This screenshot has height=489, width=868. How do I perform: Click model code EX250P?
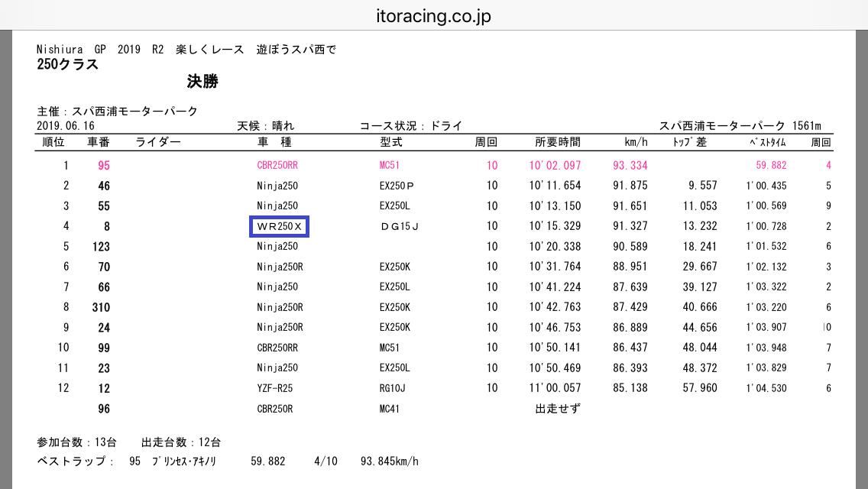click(x=397, y=186)
